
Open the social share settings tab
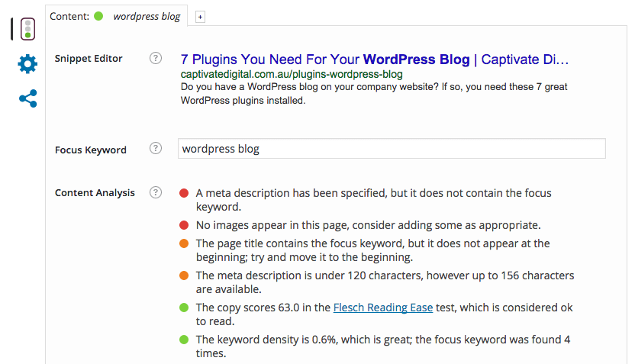28,98
